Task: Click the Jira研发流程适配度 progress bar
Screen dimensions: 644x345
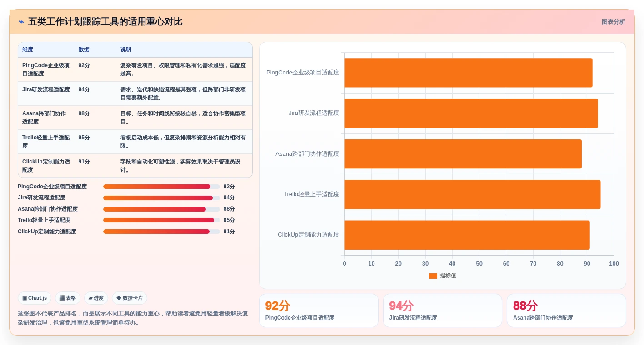Action: tap(161, 198)
